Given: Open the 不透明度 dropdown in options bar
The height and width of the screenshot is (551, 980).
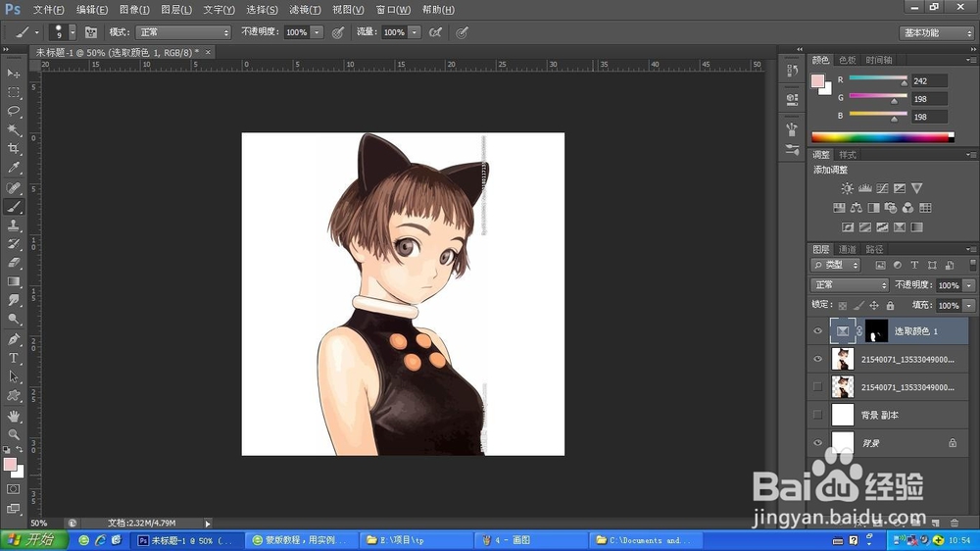Looking at the screenshot, I should [x=317, y=32].
